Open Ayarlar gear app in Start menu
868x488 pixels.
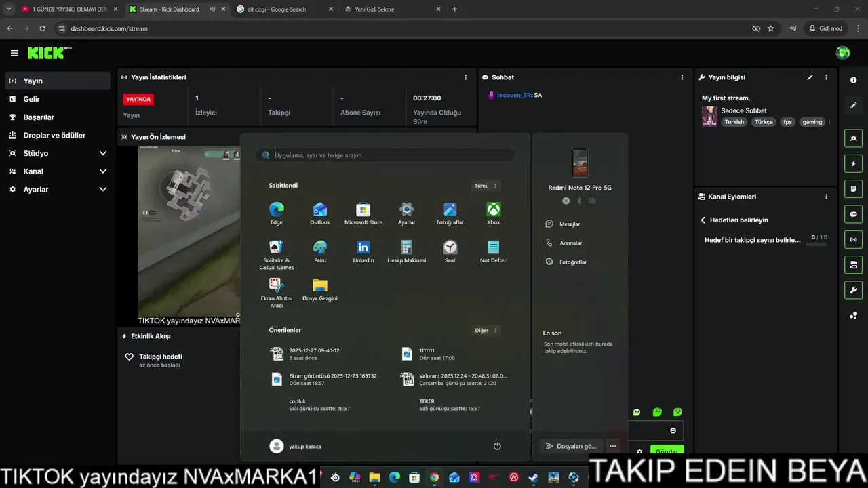[x=407, y=213]
